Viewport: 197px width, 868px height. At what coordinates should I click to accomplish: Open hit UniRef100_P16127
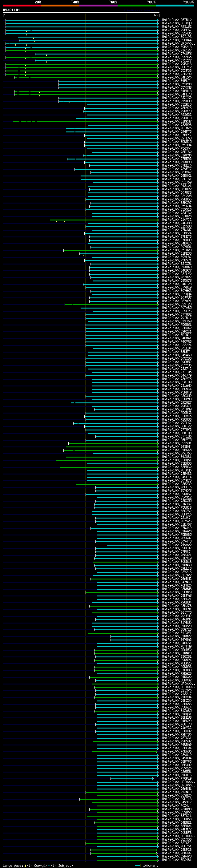click(x=177, y=50)
